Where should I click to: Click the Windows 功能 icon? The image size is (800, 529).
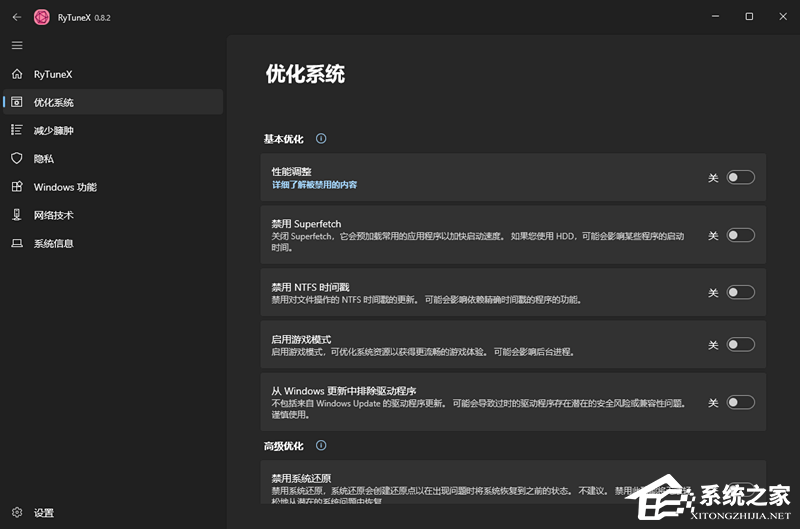pyautogui.click(x=17, y=187)
